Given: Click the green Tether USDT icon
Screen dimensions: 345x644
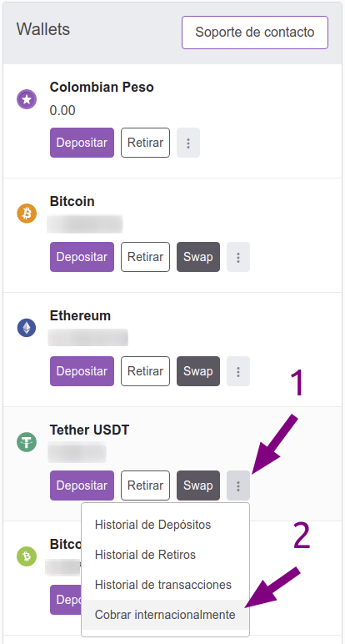Looking at the screenshot, I should [x=27, y=442].
